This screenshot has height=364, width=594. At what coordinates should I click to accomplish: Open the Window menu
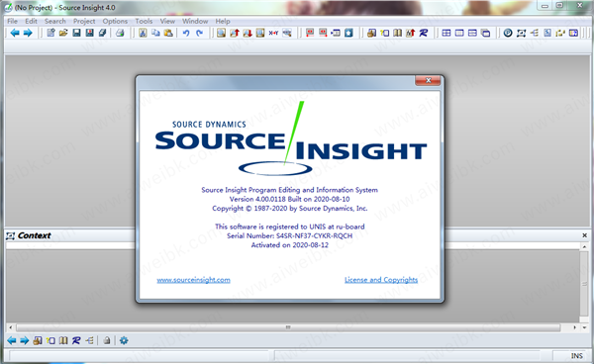195,21
